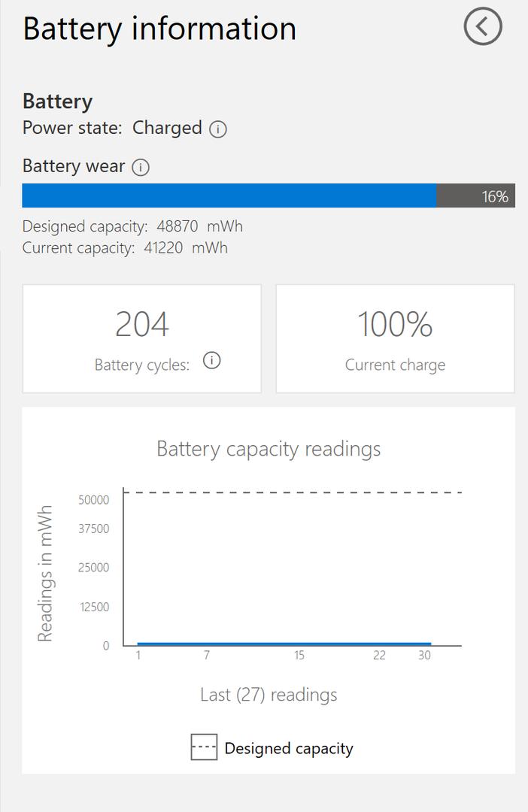Click the dashed-line legend icon
This screenshot has height=812, width=528.
[204, 748]
